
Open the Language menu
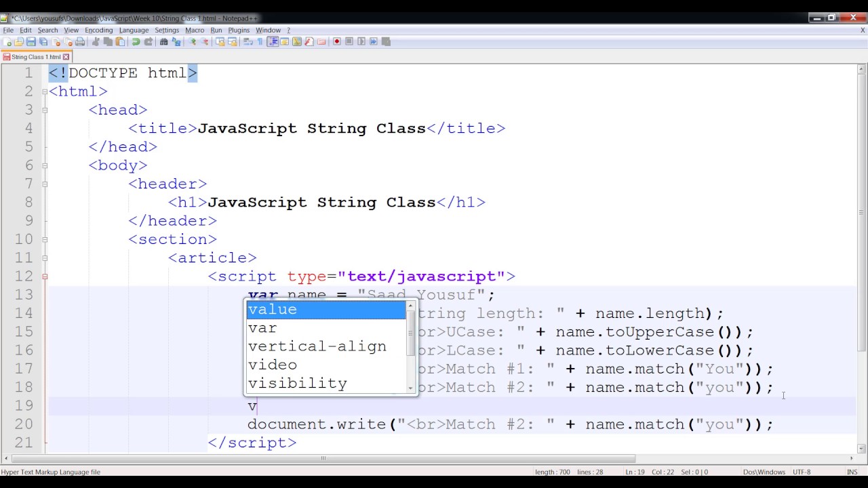134,30
